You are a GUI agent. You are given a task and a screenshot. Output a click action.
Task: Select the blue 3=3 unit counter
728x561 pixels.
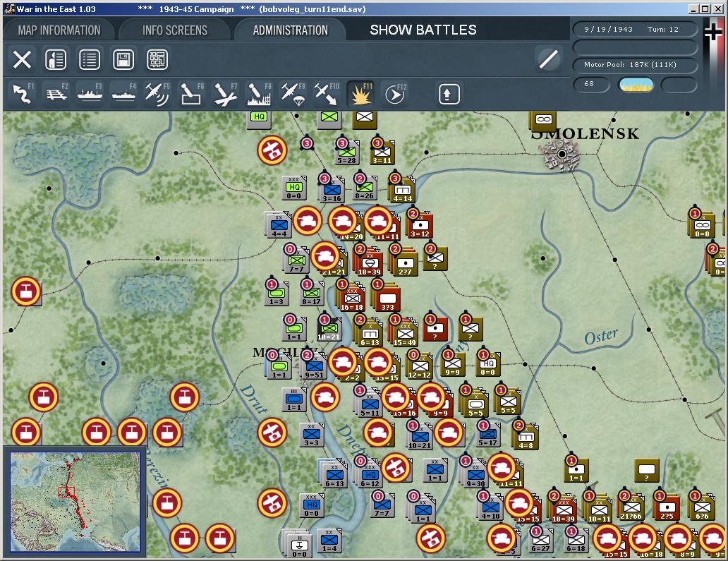click(x=311, y=435)
